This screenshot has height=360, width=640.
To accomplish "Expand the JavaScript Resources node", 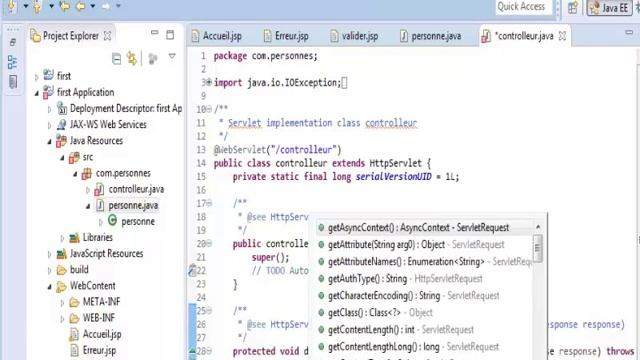I will 49,254.
